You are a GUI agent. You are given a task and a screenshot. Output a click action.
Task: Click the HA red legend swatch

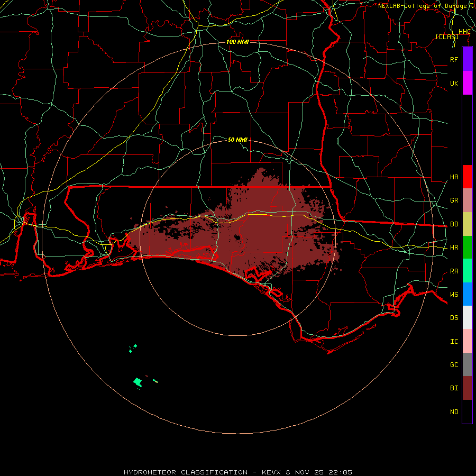467,177
